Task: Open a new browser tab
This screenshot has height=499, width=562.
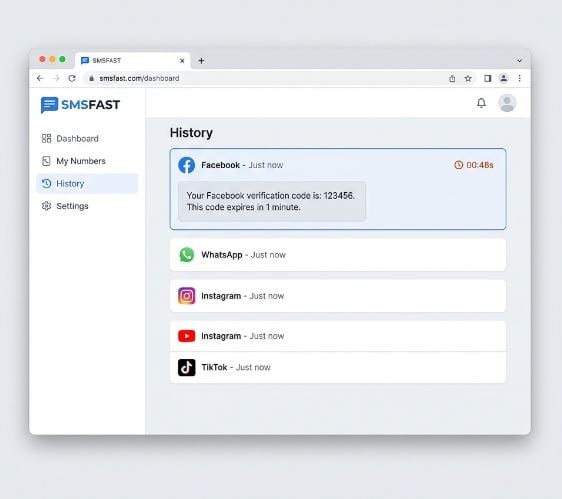Action: click(201, 61)
